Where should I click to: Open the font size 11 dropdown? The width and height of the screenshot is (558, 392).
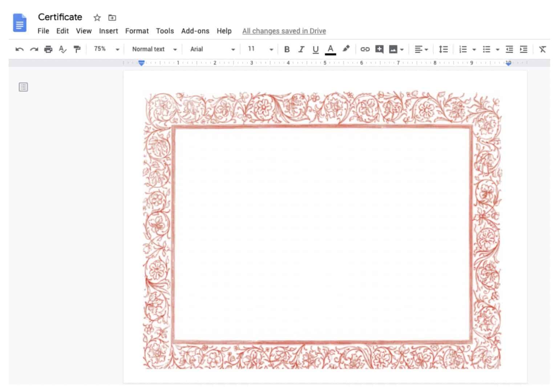click(x=260, y=49)
